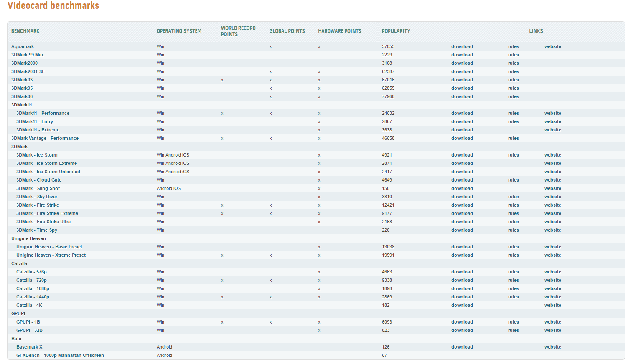View rules for Catzilla - 1440p
631x364 pixels.
tap(513, 297)
